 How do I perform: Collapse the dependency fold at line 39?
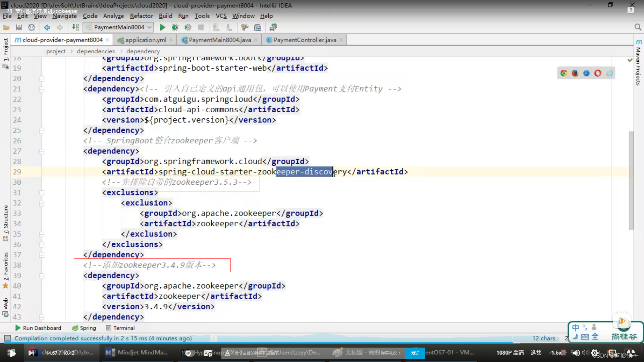point(42,276)
